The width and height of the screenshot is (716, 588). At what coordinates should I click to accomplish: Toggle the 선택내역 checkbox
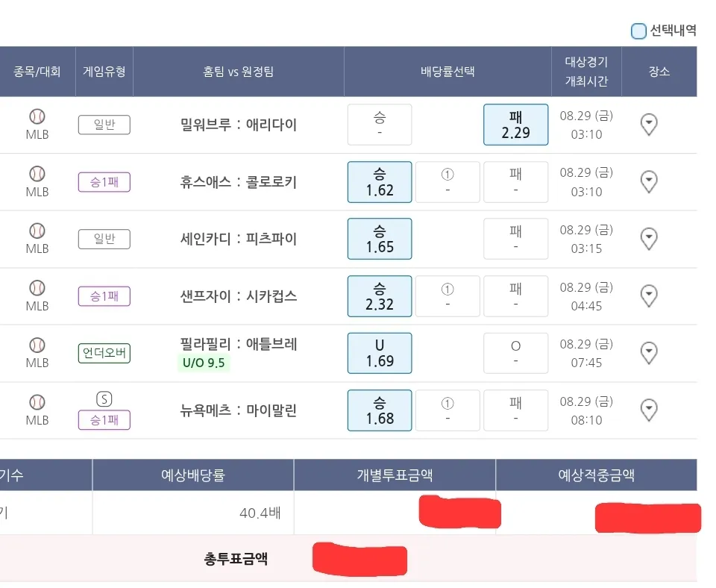[638, 31]
